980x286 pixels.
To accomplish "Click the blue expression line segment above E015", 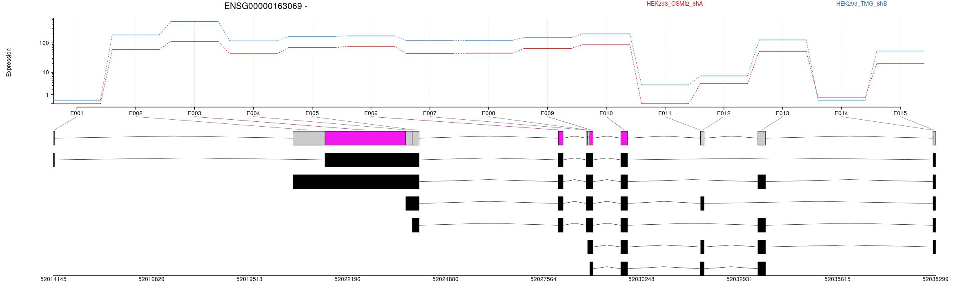I will click(900, 51).
